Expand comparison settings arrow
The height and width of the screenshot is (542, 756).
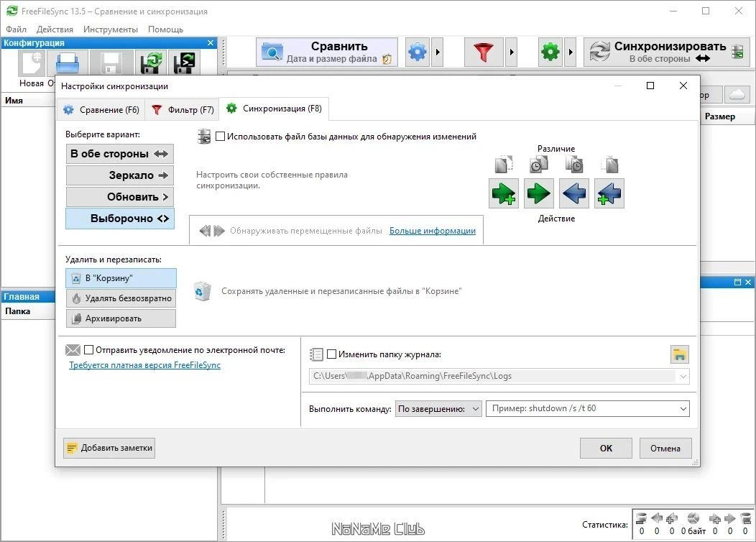click(438, 52)
